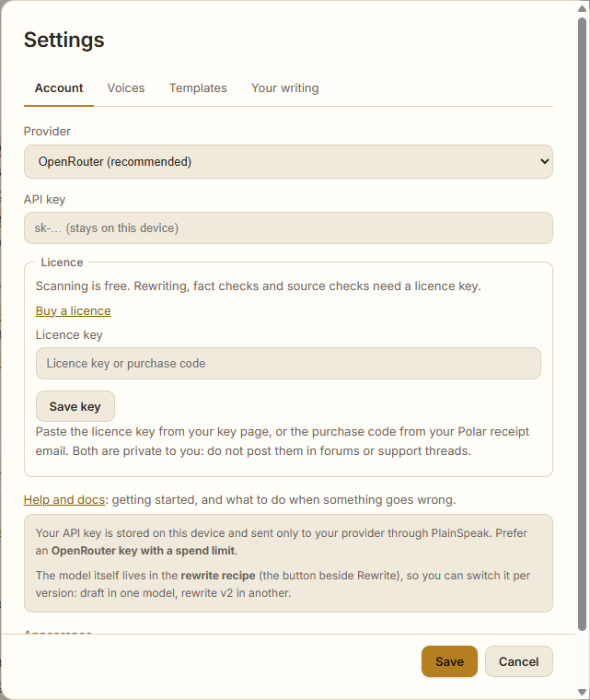Click the scrollbar down arrow
The width and height of the screenshot is (590, 700).
[582, 692]
